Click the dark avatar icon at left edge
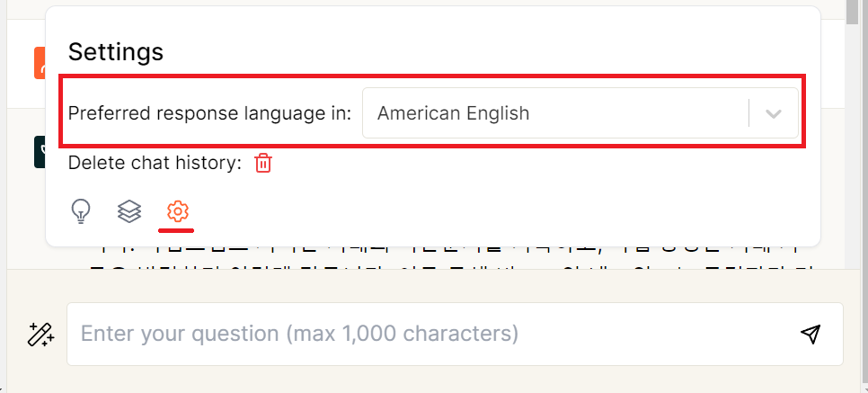The height and width of the screenshot is (393, 868). click(39, 151)
